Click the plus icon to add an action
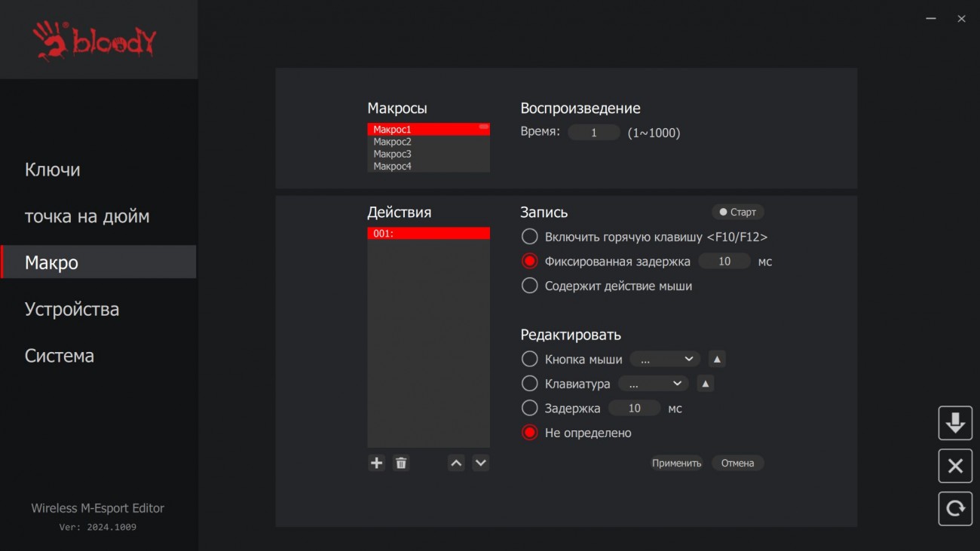 click(376, 463)
